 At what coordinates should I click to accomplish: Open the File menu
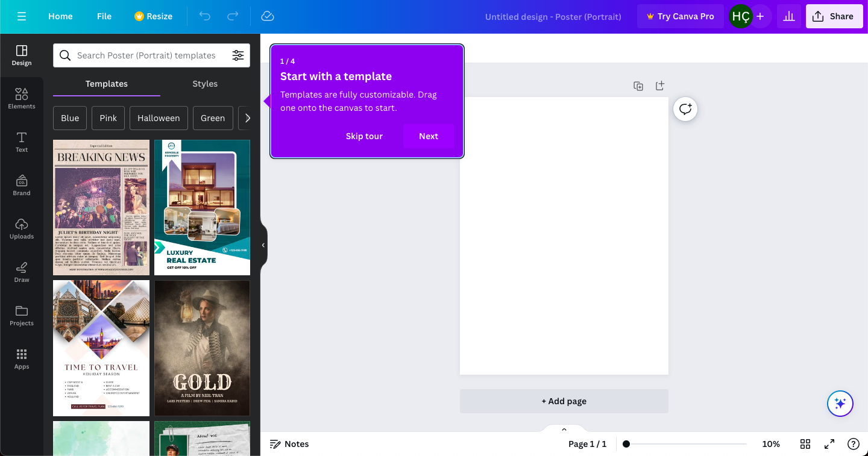click(104, 16)
